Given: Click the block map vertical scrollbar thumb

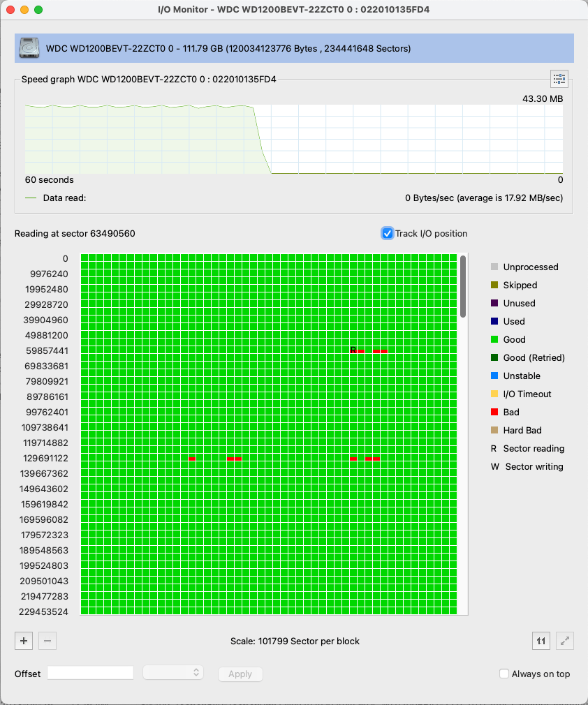Looking at the screenshot, I should click(x=463, y=286).
